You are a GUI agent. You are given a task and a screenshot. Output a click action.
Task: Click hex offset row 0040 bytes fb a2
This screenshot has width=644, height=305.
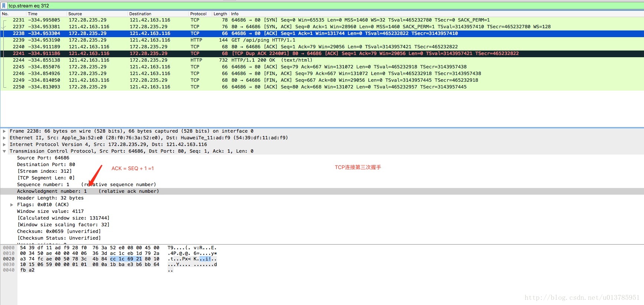click(x=27, y=270)
